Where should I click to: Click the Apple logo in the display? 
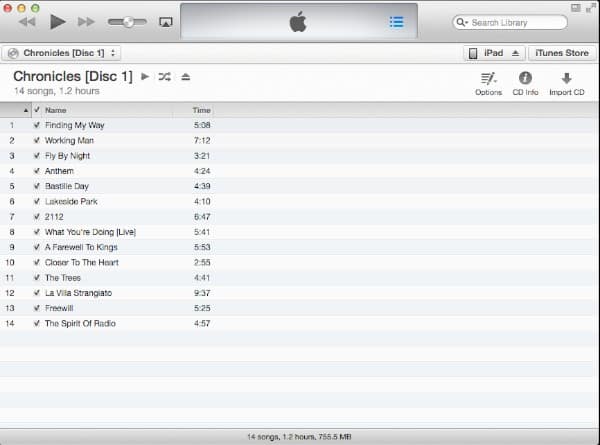coord(298,22)
